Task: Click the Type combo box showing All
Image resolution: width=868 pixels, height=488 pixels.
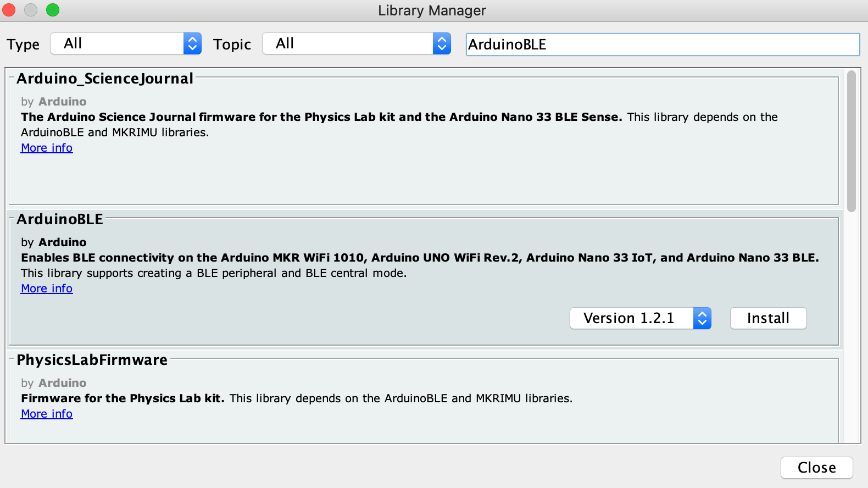Action: [x=126, y=43]
